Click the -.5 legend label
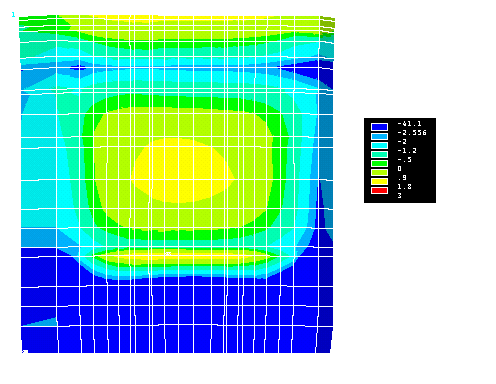This screenshot has height=384, width=496. [x=404, y=160]
